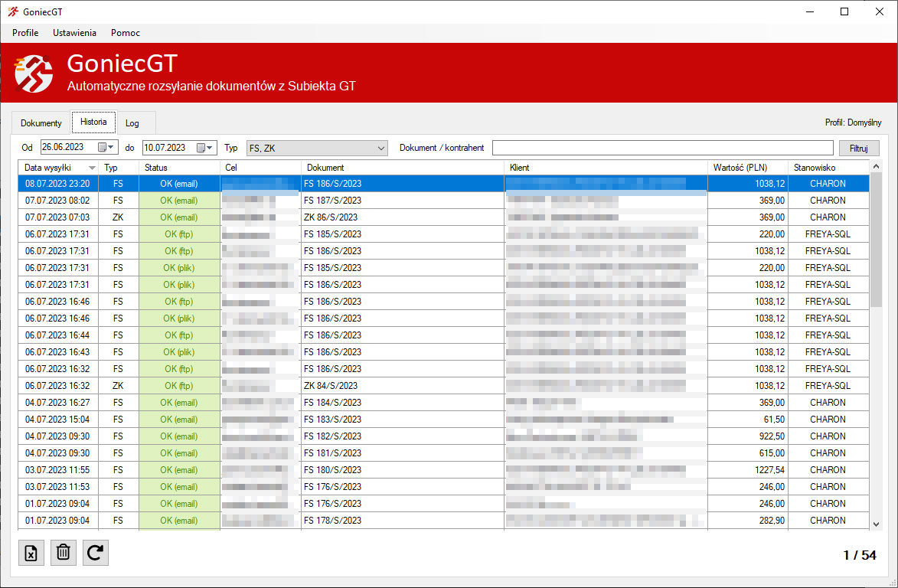Image resolution: width=898 pixels, height=588 pixels.
Task: Click document cell FS 181/S/2023
Action: coord(403,453)
